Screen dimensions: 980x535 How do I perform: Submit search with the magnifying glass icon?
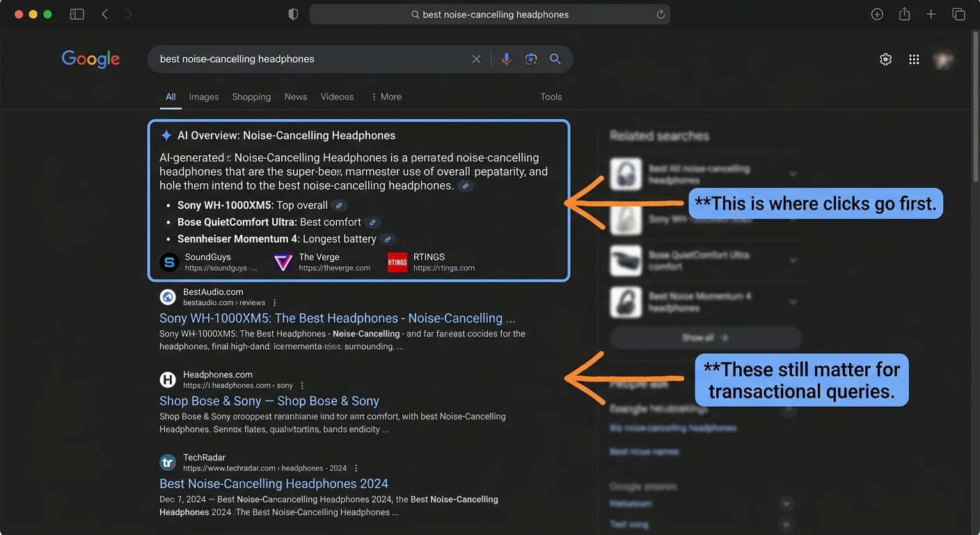(555, 59)
